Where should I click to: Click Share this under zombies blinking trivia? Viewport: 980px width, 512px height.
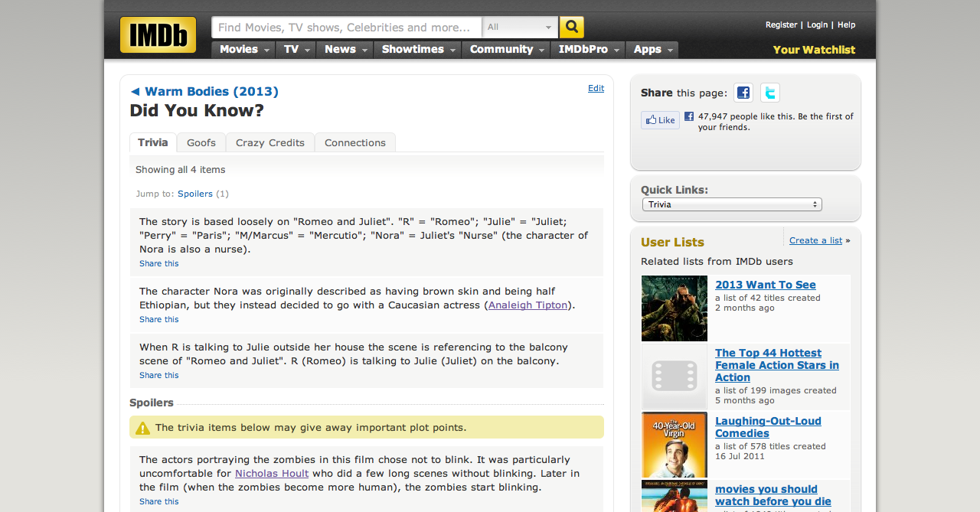(x=159, y=501)
